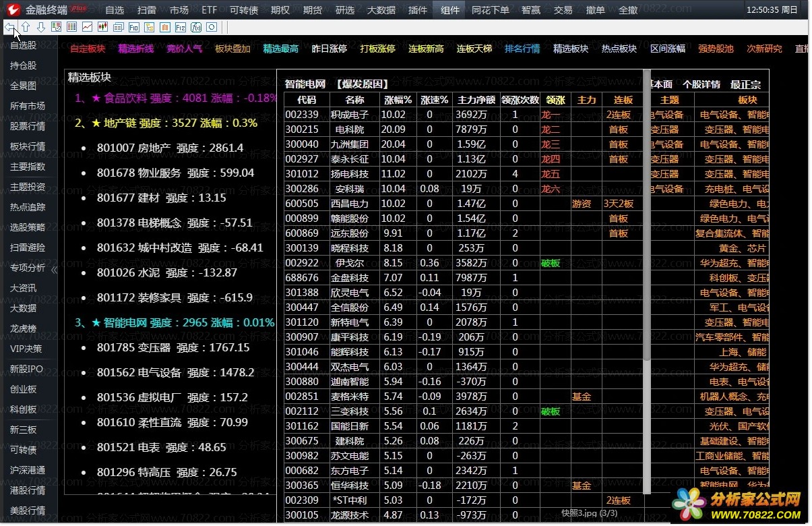Image resolution: width=812 pixels, height=526 pixels.
Task: Sort by the 领涨次数 column header
Action: tap(520, 100)
